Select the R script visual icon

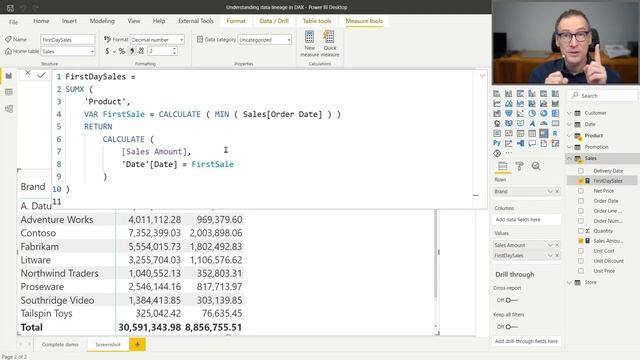click(x=555, y=133)
